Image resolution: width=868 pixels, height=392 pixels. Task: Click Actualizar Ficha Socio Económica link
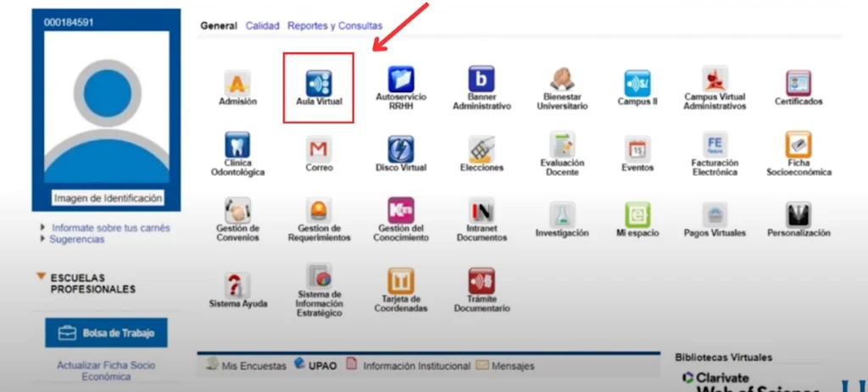point(106,371)
